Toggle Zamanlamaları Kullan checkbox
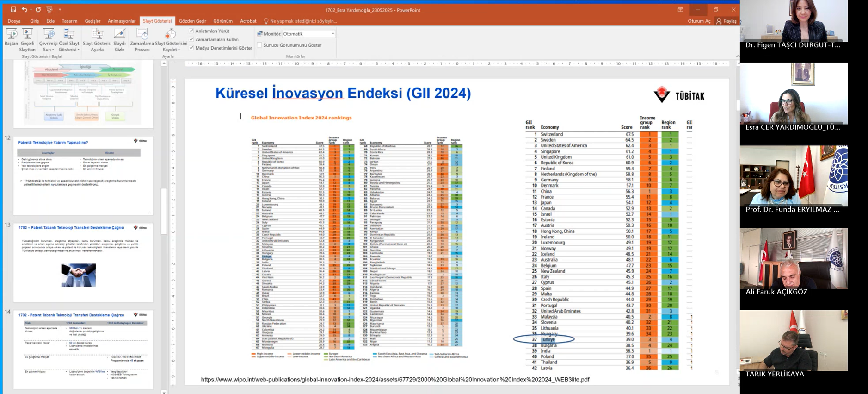The image size is (868, 394). (191, 39)
